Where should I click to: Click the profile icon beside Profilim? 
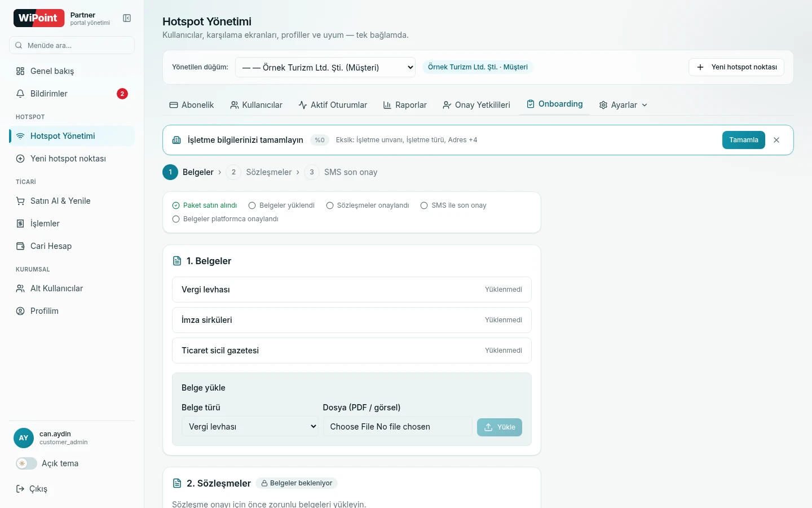[20, 311]
